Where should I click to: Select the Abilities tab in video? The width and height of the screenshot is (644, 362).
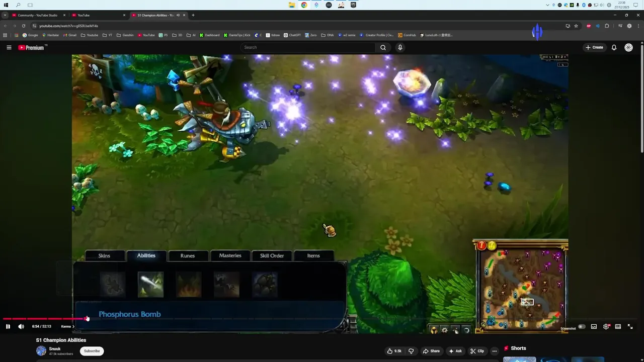click(x=146, y=255)
